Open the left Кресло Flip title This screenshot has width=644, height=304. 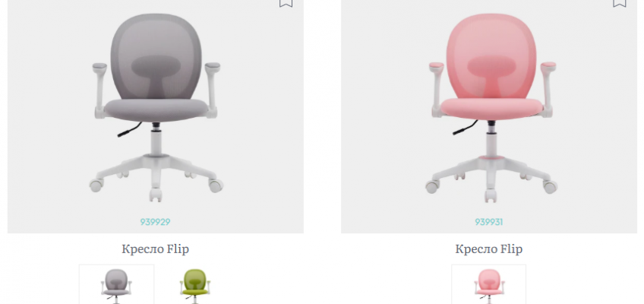155,249
